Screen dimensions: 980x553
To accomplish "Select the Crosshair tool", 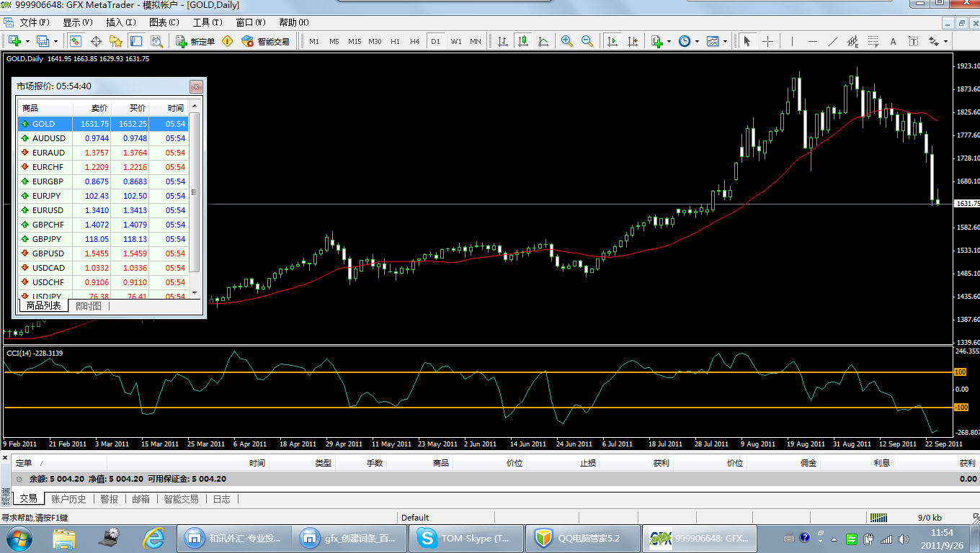I will [x=767, y=41].
